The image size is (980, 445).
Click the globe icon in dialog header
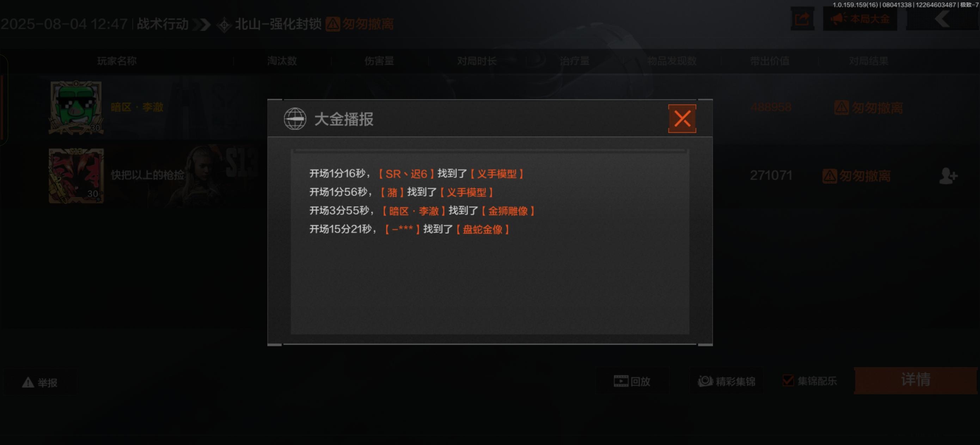[x=295, y=119]
